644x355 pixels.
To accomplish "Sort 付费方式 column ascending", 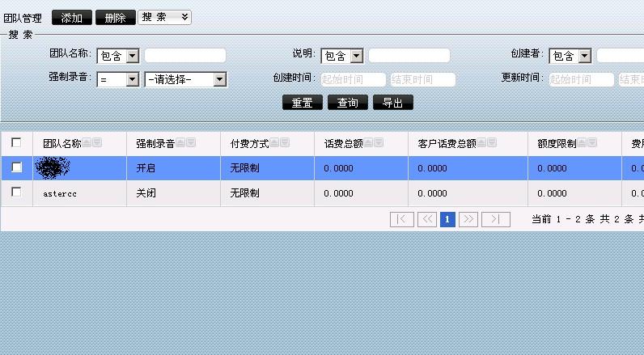I will pos(274,143).
